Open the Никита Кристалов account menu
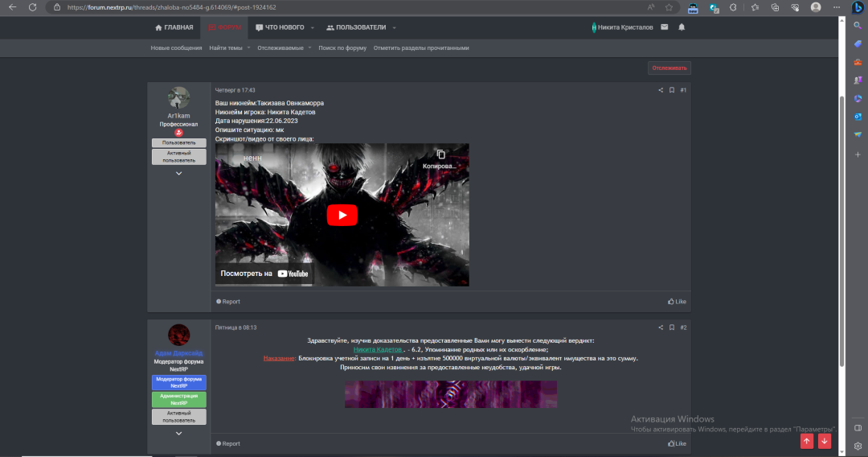Image resolution: width=868 pixels, height=457 pixels. (x=622, y=27)
